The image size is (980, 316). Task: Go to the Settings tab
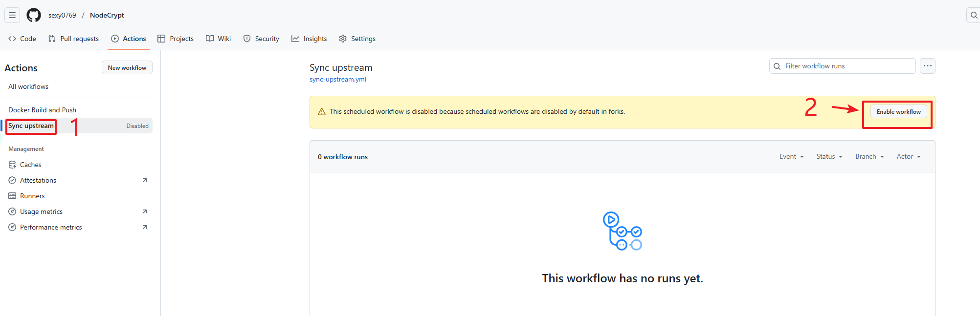click(357, 39)
